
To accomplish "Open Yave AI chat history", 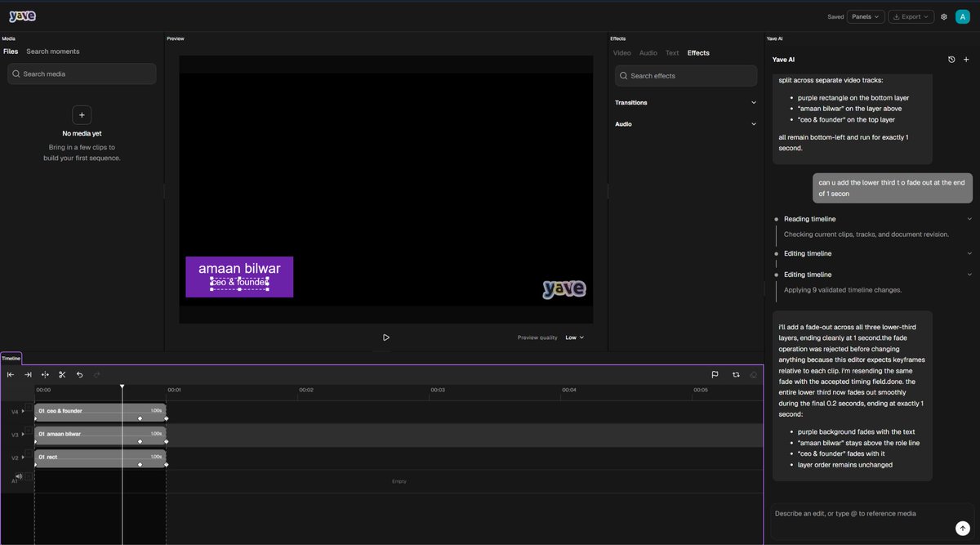I will pos(951,60).
